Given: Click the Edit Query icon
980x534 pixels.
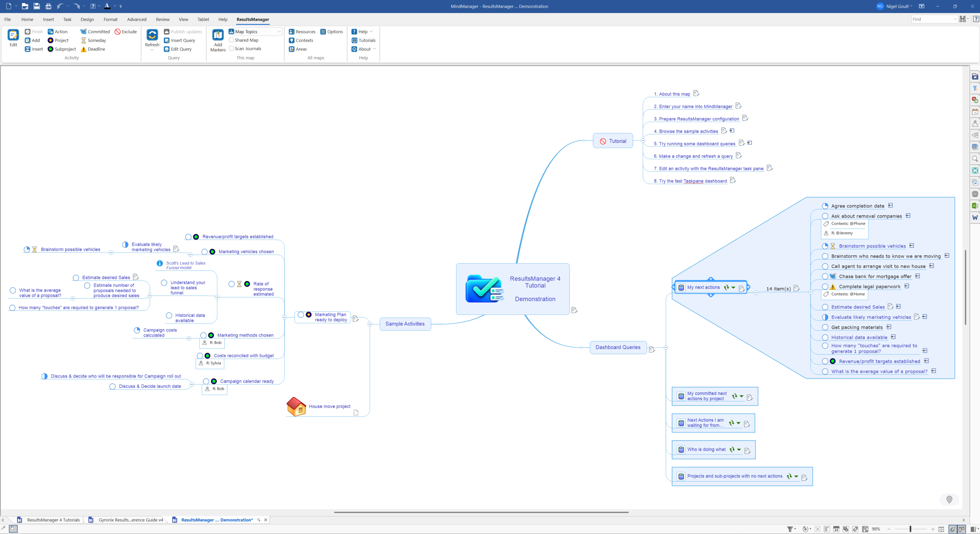Looking at the screenshot, I should tap(167, 49).
